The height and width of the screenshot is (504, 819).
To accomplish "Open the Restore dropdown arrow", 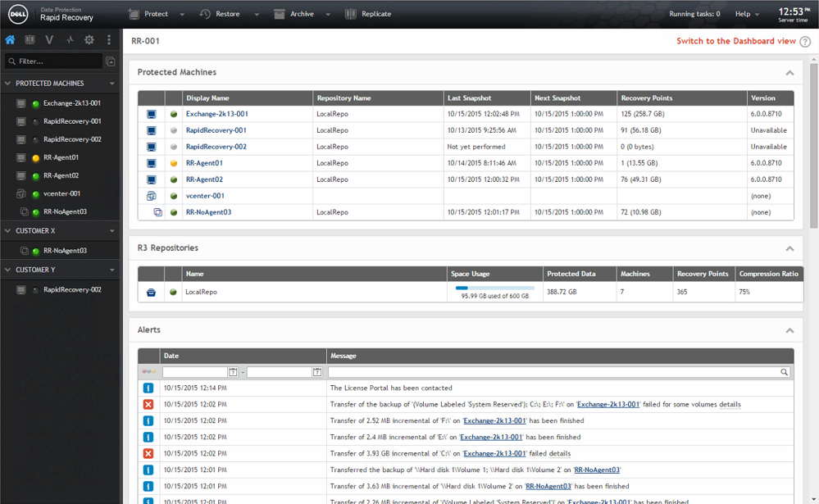I will [x=257, y=15].
